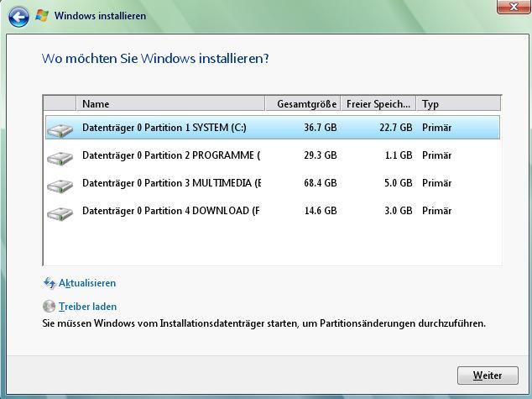532x399 pixels.
Task: Click Primär type in DOWNLOAD row
Action: click(x=436, y=211)
